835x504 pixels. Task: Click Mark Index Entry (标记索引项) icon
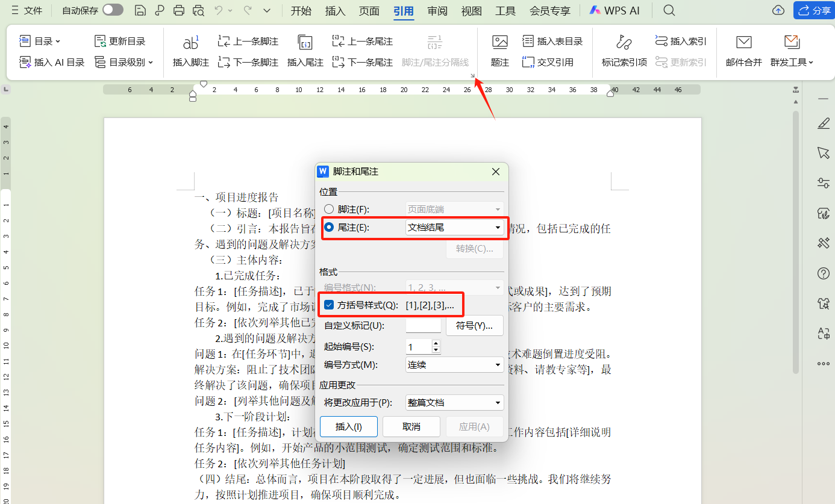pyautogui.click(x=624, y=51)
